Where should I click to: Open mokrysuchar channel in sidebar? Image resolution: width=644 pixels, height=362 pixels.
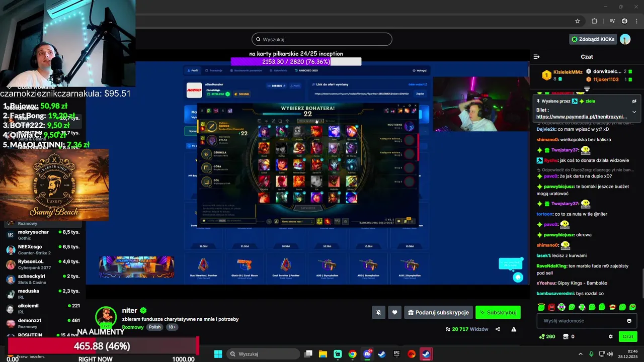pos(43,235)
